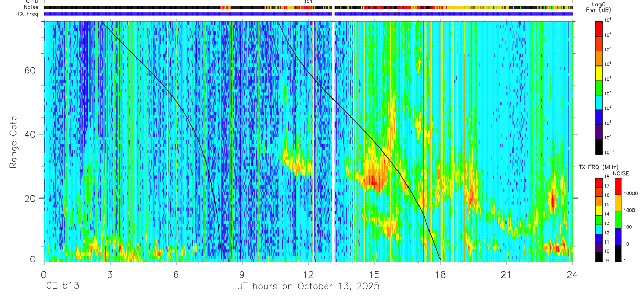The width and height of the screenshot is (644, 297).
Task: Click the "NOISE" colorbar title
Action: point(620,173)
